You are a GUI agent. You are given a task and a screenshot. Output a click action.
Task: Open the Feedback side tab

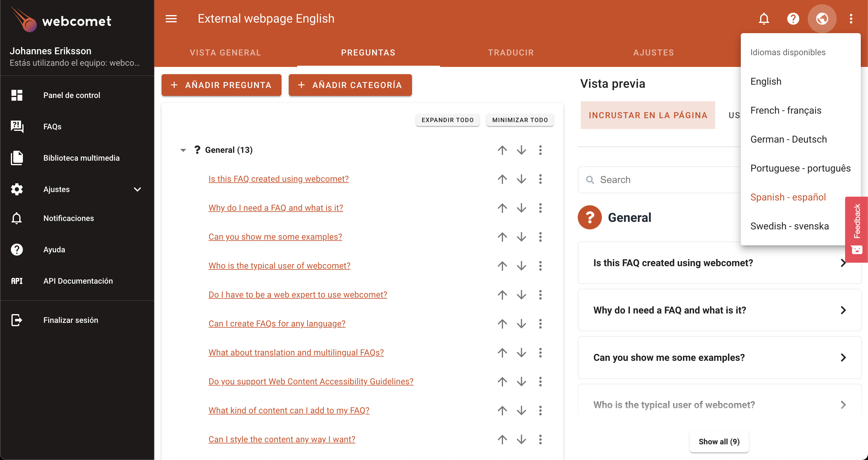point(856,229)
